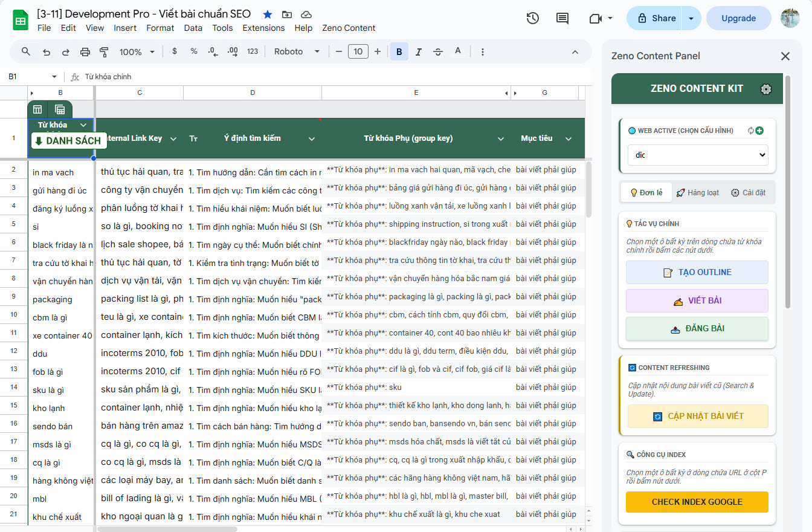Open custom number formats (123 icon)
Screen dimensions: 812x532
[x=252, y=51]
